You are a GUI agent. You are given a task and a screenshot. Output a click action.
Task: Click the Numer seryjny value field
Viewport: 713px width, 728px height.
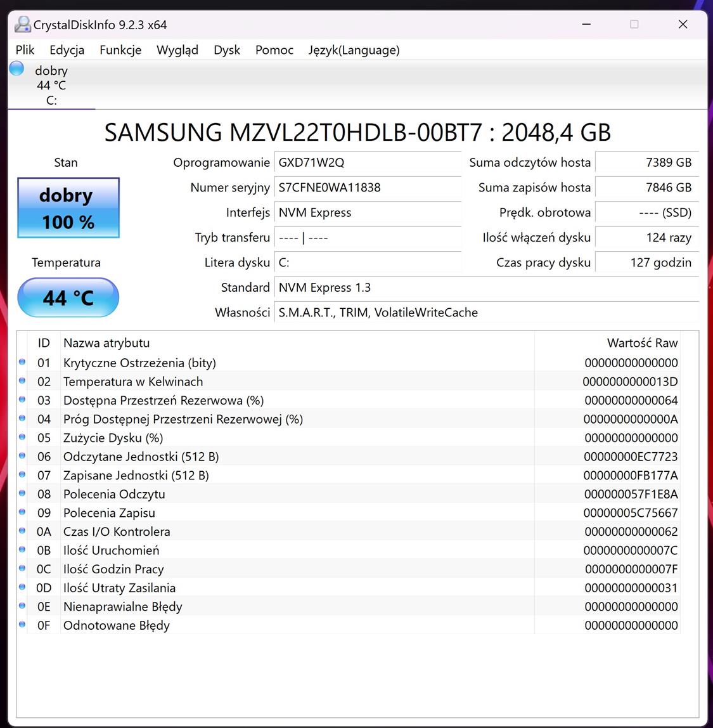(x=368, y=188)
